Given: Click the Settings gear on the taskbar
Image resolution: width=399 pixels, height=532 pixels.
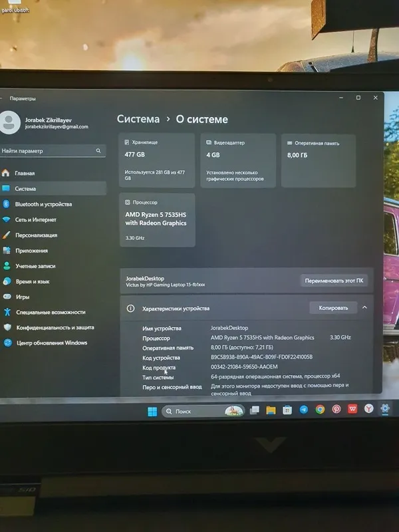Looking at the screenshot, I should pos(385,408).
